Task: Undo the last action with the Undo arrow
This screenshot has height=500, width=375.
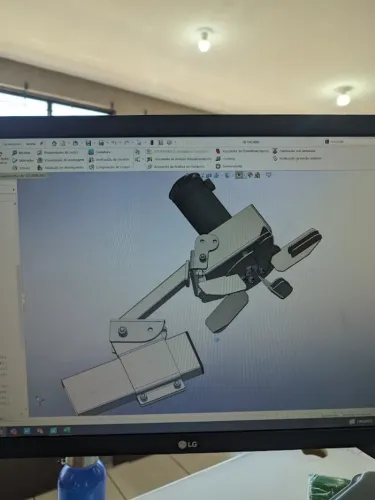Action: point(114,143)
